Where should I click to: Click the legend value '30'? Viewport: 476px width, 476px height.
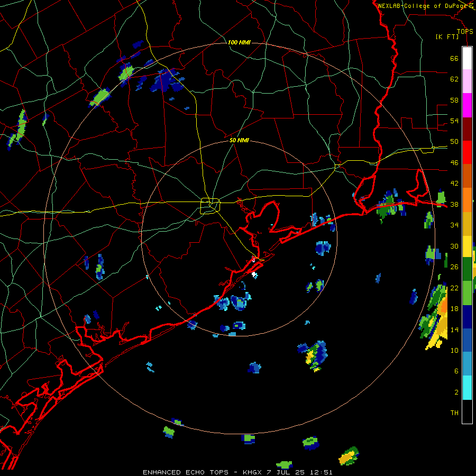(x=454, y=246)
